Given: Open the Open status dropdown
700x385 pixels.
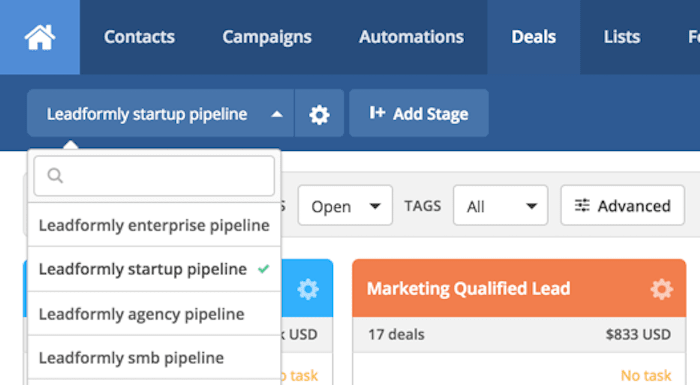Looking at the screenshot, I should coord(345,206).
